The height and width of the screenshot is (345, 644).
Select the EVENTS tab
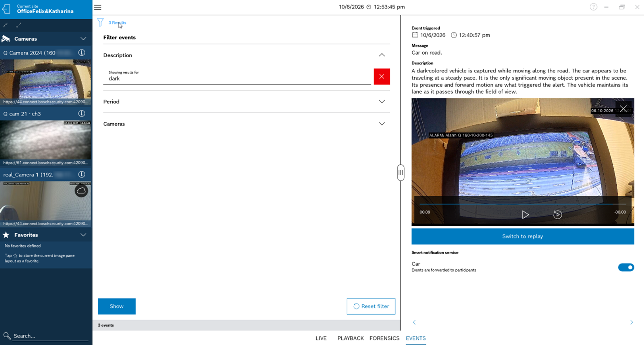416,338
